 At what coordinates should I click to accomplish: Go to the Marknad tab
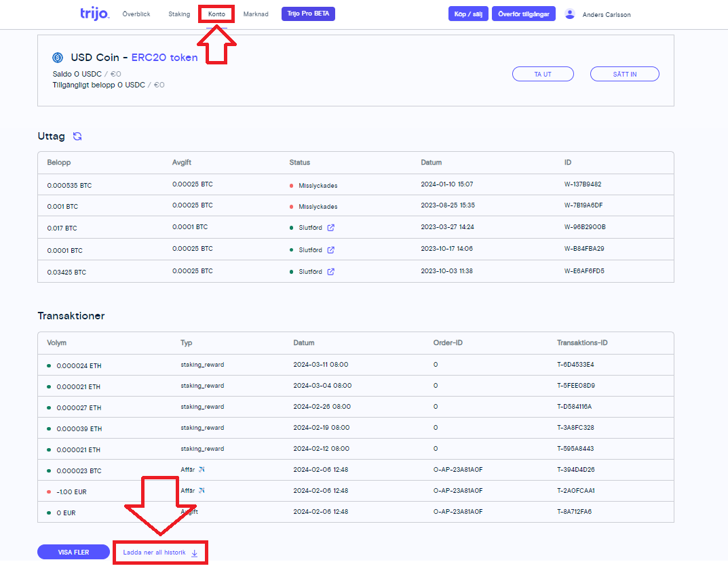[256, 14]
